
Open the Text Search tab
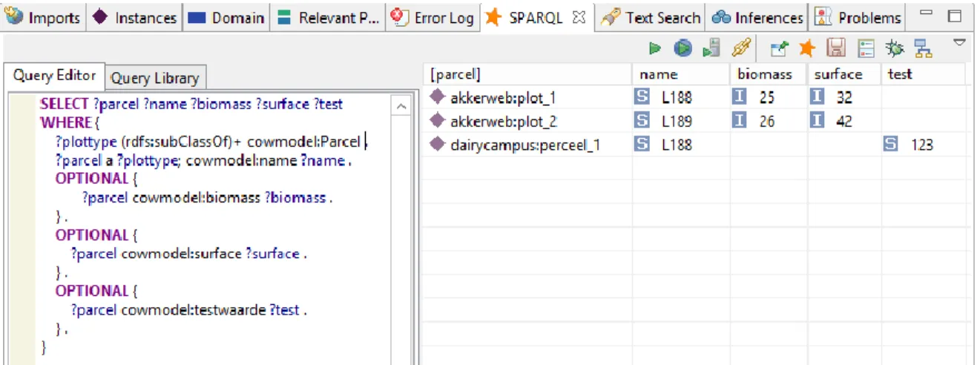pos(651,17)
